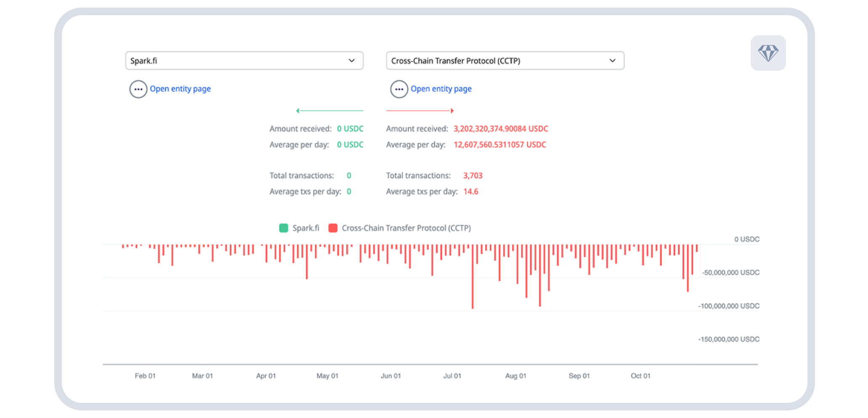Toggle the Cross-Chain Transfer Protocol legend label
868x418 pixels.
coord(406,228)
